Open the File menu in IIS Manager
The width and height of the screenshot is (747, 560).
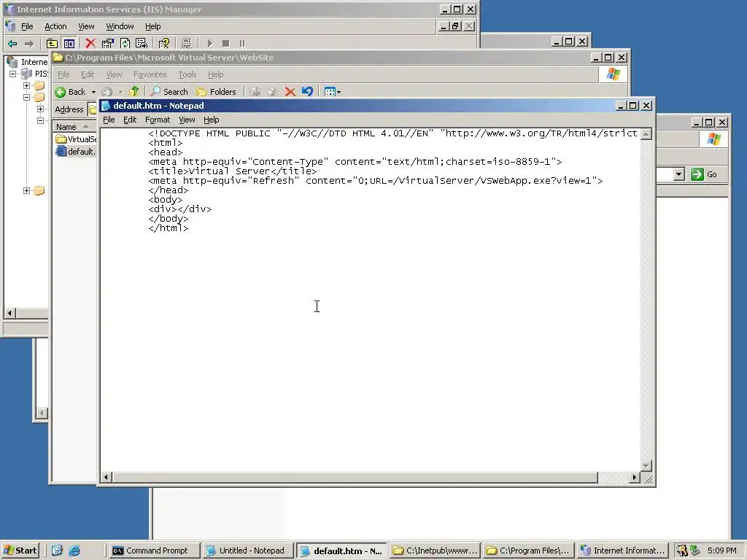tap(27, 26)
